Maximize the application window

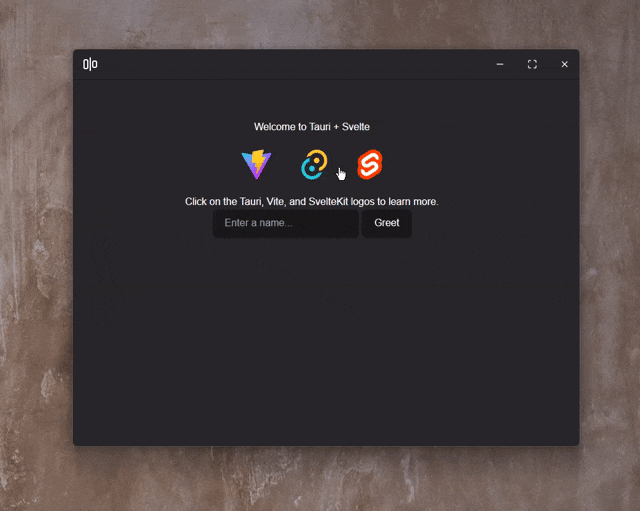532,64
